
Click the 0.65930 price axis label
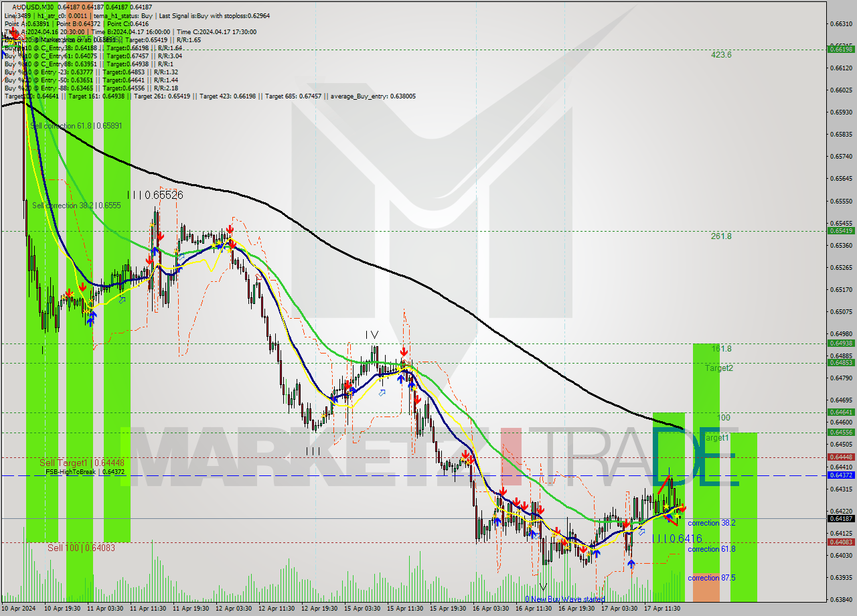841,112
